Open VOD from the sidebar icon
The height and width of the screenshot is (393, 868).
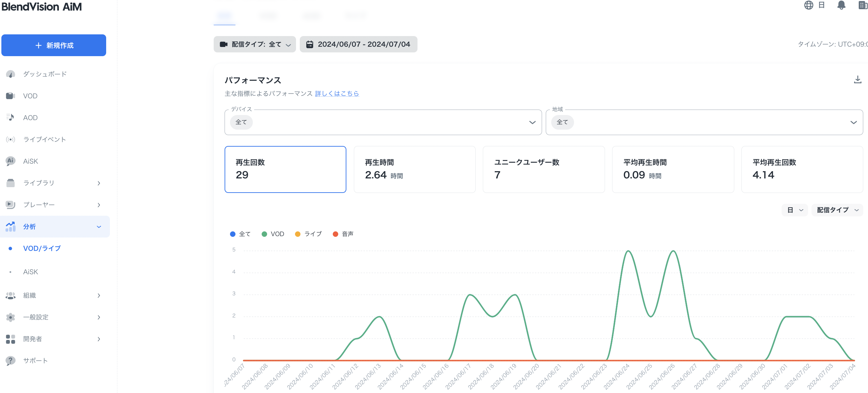tap(11, 96)
